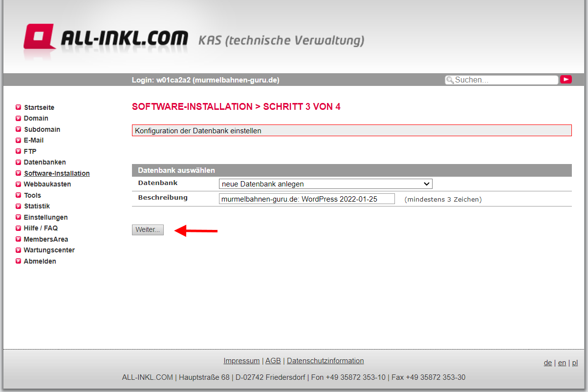This screenshot has width=588, height=392.
Task: Open the Datenschutzinformation link
Action: tap(326, 361)
